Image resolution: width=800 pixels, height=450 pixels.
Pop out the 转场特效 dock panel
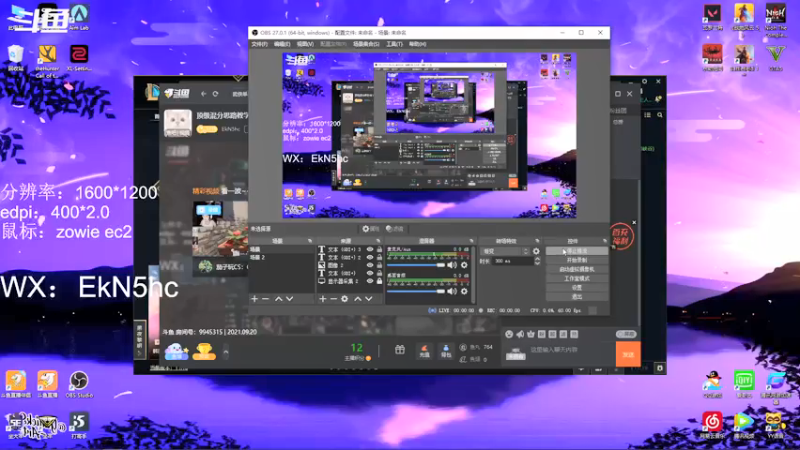click(x=537, y=241)
